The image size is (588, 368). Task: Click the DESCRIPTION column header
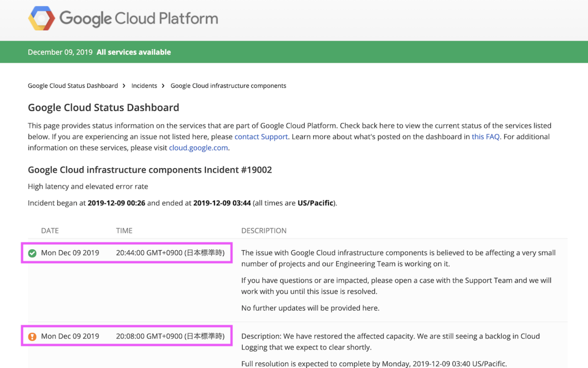(x=264, y=231)
